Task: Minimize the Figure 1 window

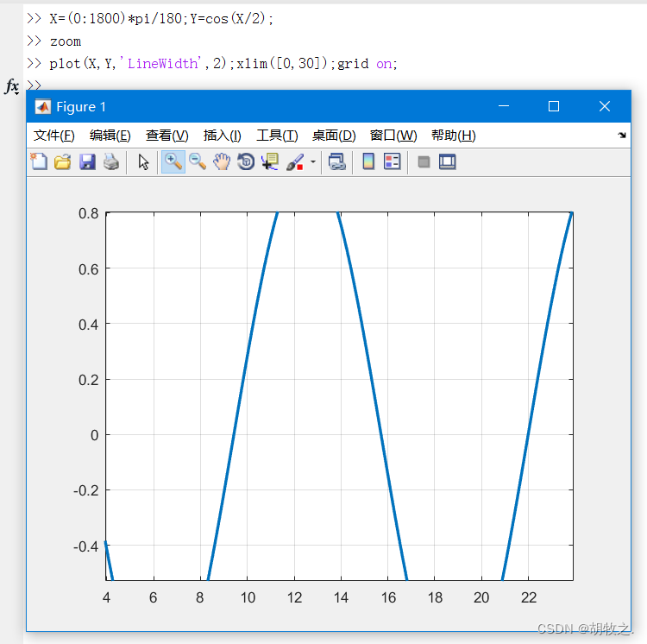Action: [504, 106]
